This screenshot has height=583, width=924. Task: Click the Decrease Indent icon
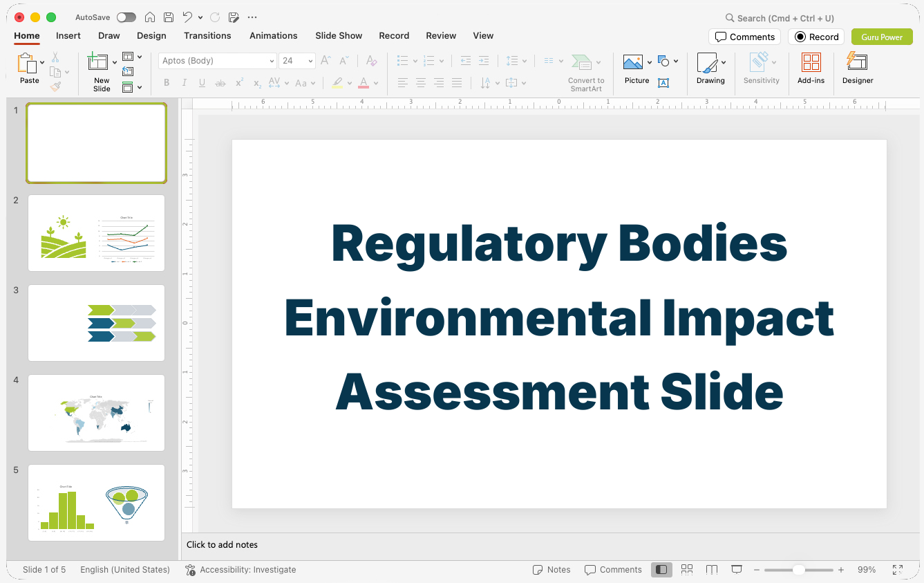click(465, 61)
